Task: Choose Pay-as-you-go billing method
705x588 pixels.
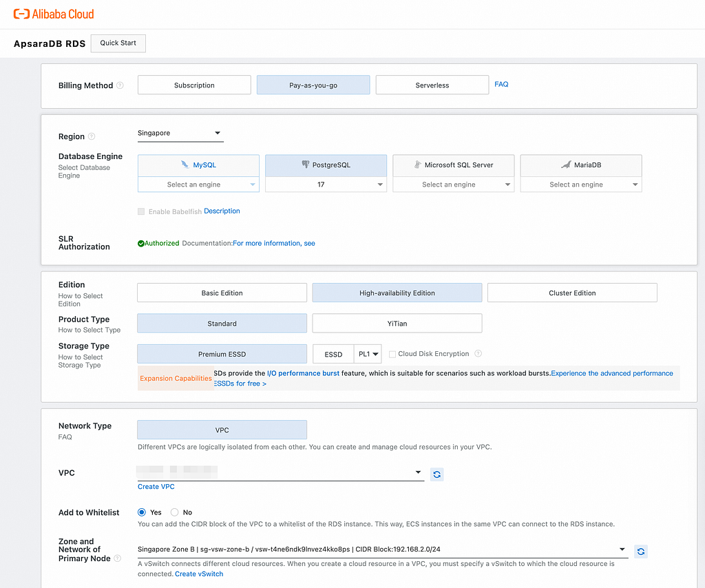Action: pyautogui.click(x=313, y=85)
